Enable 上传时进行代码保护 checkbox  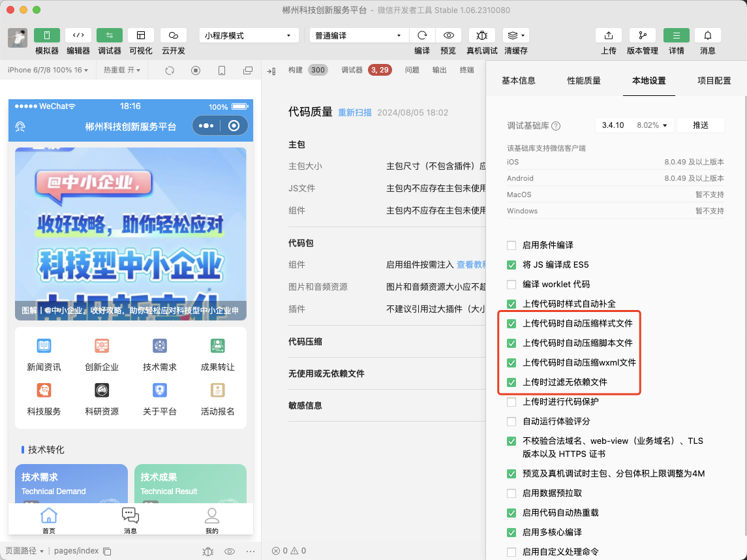click(511, 402)
